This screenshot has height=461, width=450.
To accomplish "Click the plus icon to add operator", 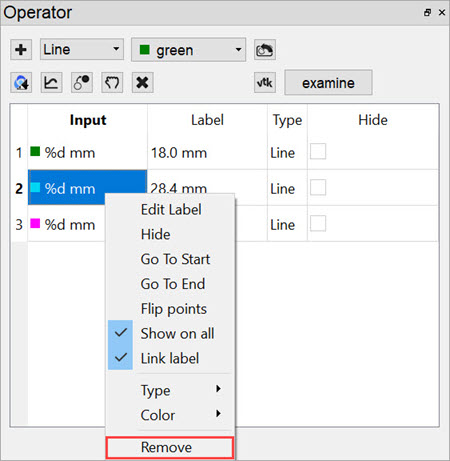I will (21, 50).
